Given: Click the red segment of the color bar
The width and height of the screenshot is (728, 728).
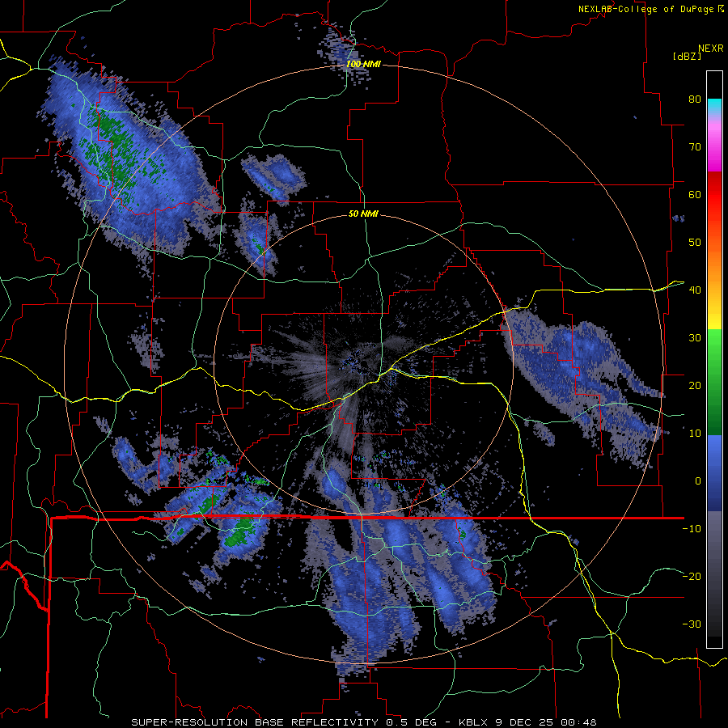Looking at the screenshot, I should click(714, 195).
